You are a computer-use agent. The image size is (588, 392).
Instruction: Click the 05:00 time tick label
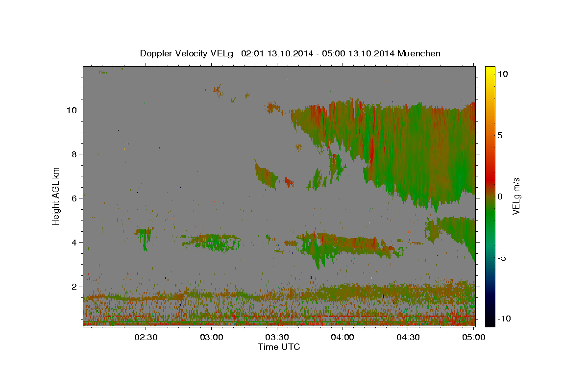click(x=473, y=337)
